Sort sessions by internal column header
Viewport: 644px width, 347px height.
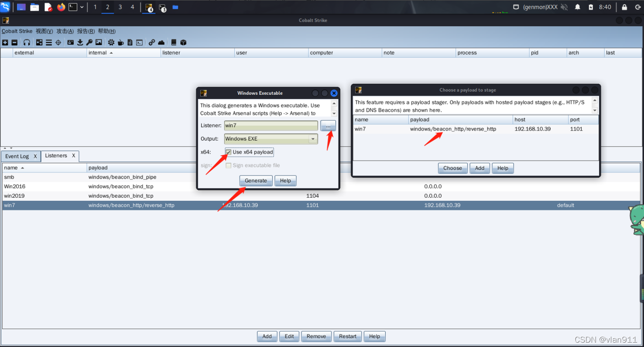pos(124,53)
